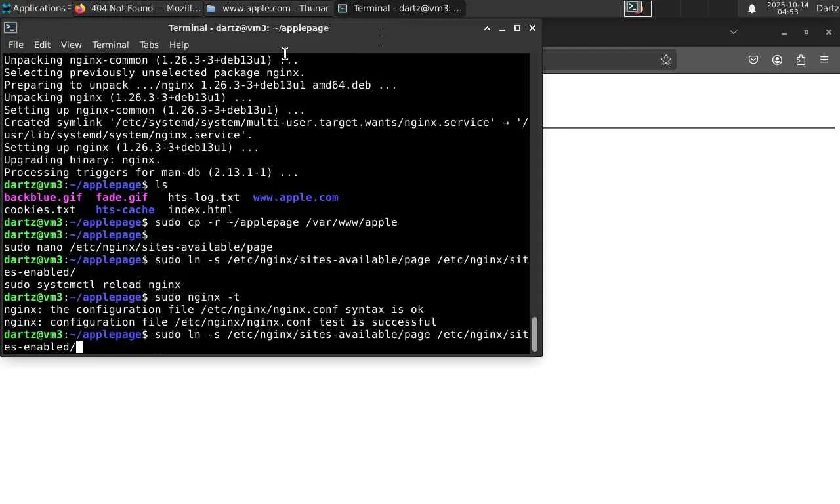Switch to 404 Not Found Firefox taskbar item

138,8
